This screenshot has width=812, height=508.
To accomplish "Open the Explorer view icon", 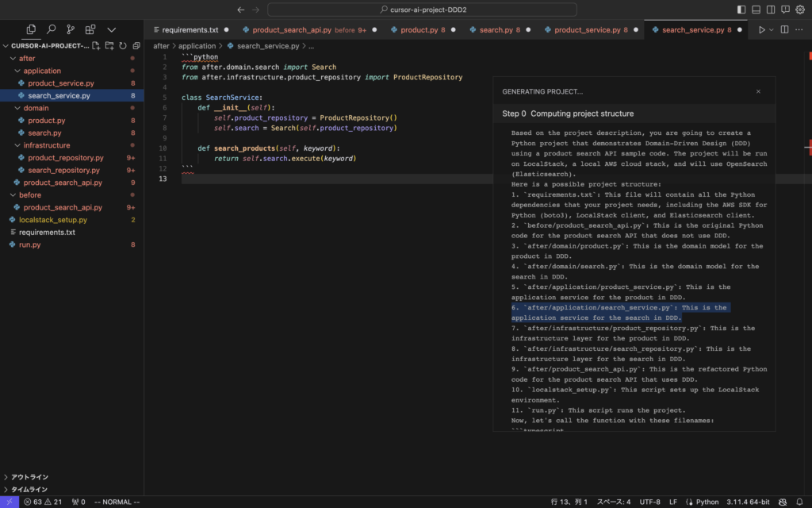I will [x=31, y=29].
